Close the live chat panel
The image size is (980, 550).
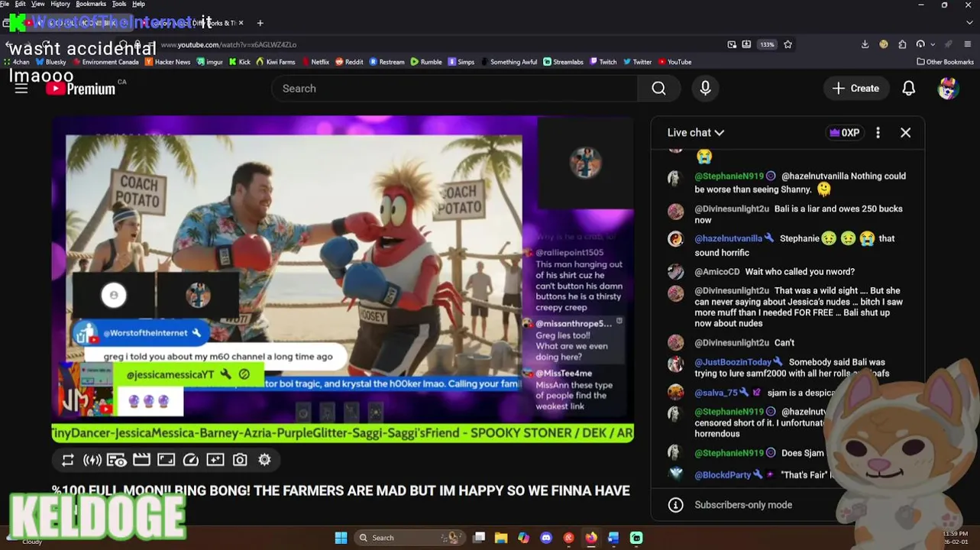(906, 133)
